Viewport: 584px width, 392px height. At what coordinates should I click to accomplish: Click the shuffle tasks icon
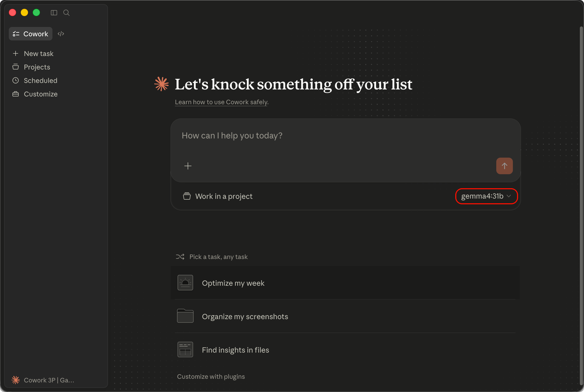point(180,257)
